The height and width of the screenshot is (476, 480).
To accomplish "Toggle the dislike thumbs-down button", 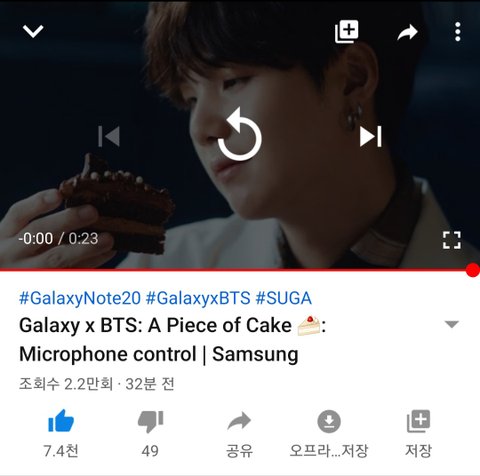I will click(x=150, y=433).
